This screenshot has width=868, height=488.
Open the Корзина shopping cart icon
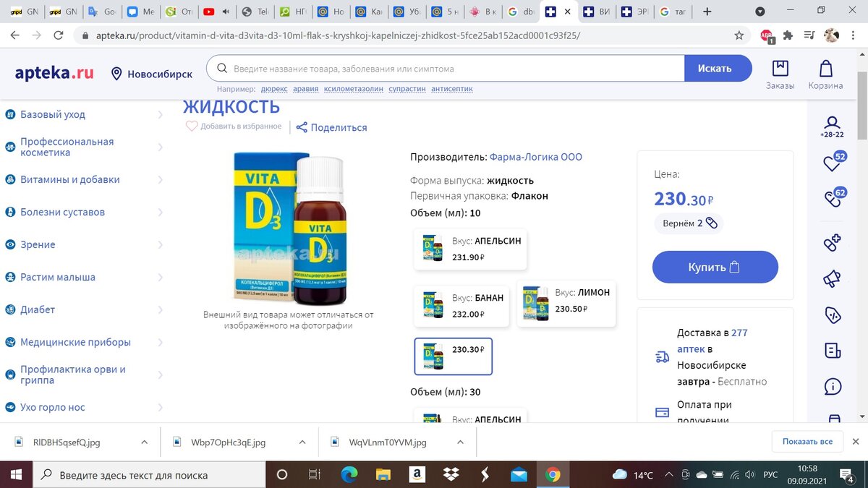825,74
